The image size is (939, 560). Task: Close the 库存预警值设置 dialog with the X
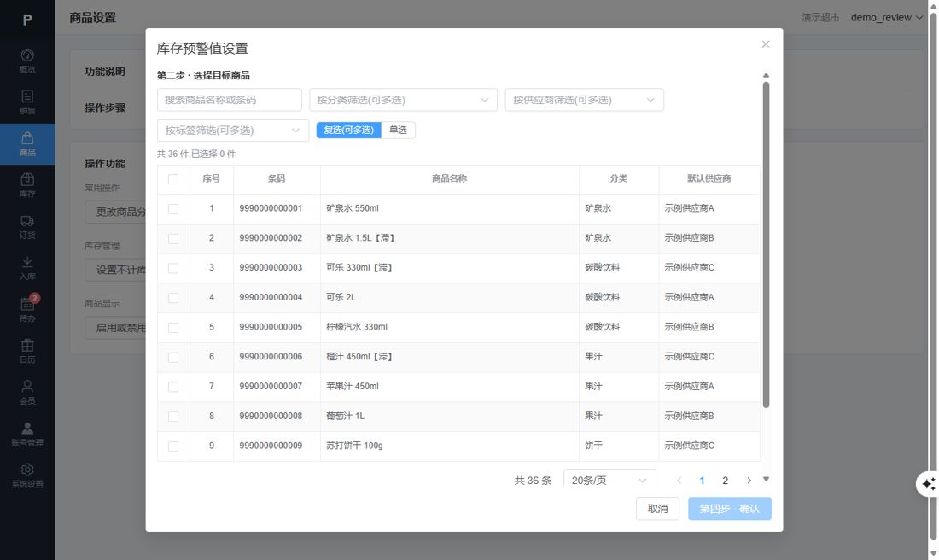click(x=766, y=44)
